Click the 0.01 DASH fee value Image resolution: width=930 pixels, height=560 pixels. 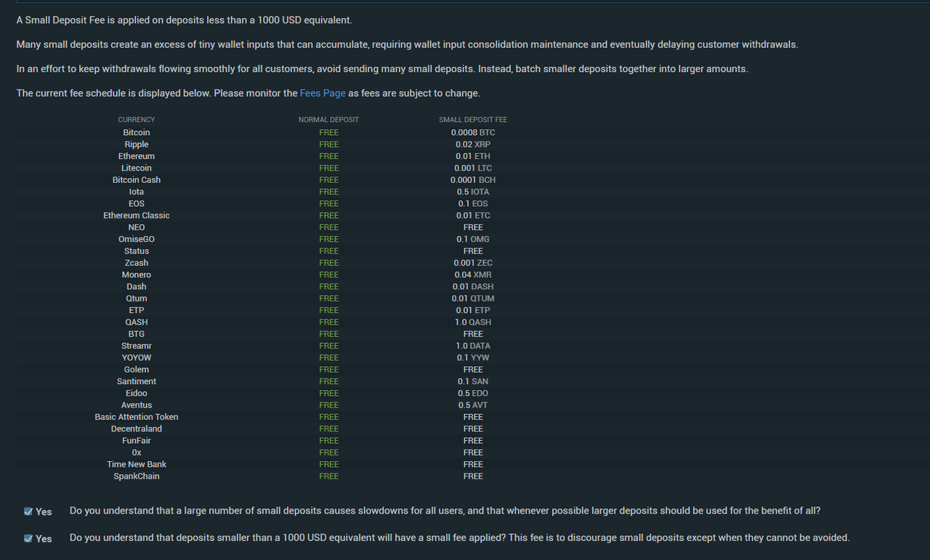[473, 287]
